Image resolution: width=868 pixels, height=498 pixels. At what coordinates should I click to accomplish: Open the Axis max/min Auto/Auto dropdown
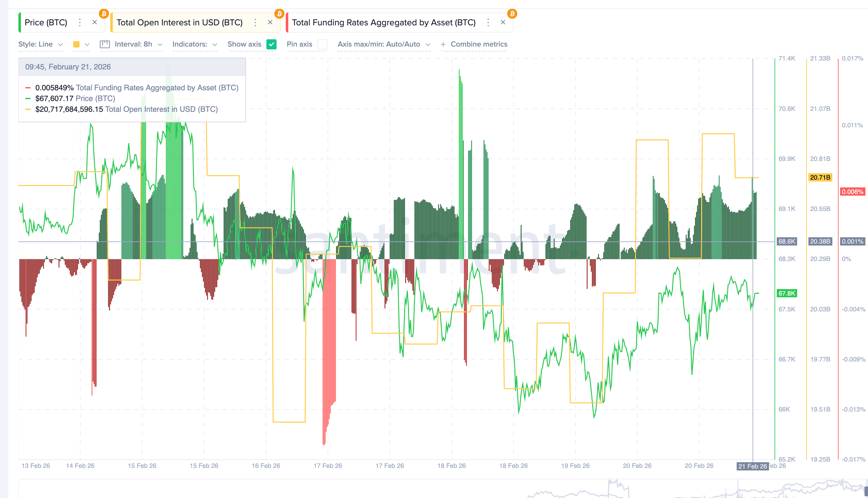(x=384, y=44)
